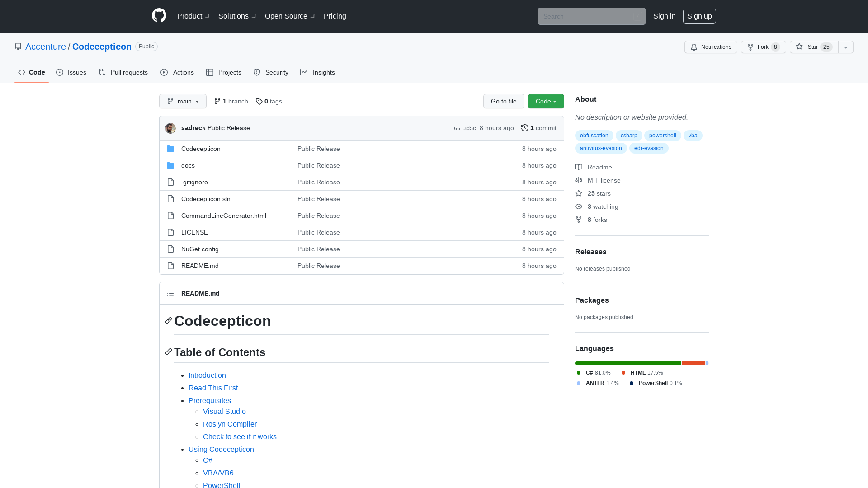Image resolution: width=868 pixels, height=488 pixels.
Task: Click the watching eye icon
Action: point(579,206)
